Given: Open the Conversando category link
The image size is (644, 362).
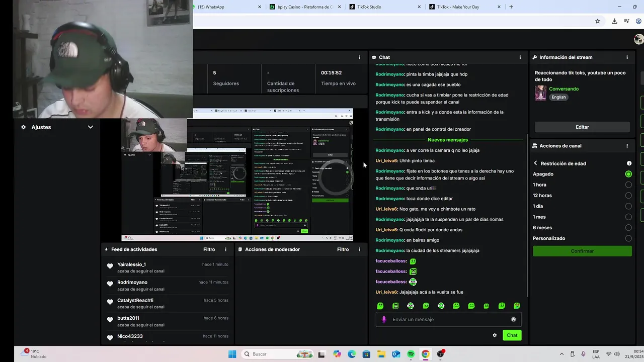Looking at the screenshot, I should pos(563,89).
